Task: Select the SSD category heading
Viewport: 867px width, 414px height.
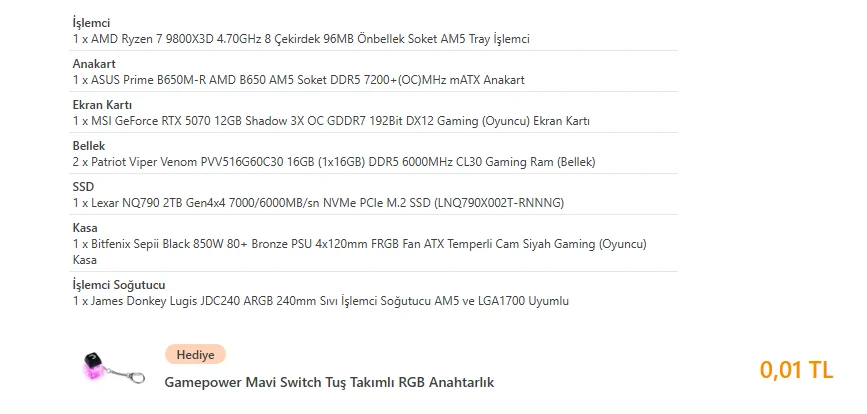Action: [83, 187]
